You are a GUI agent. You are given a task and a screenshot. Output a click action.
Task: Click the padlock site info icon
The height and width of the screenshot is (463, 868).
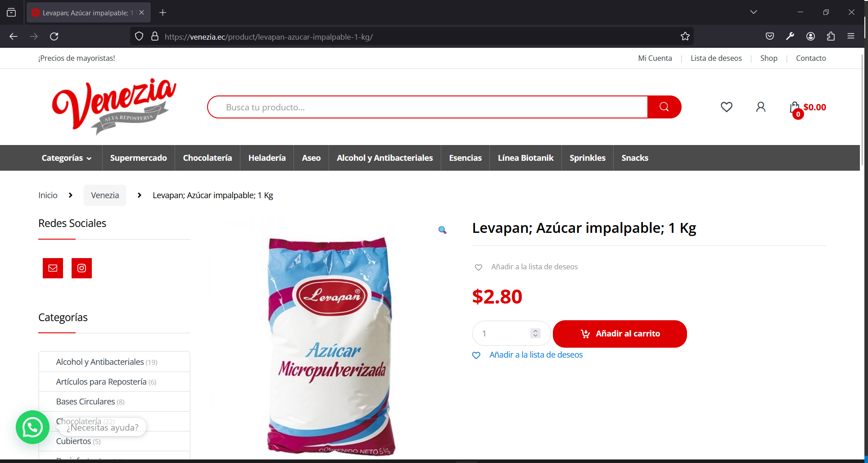(x=155, y=36)
